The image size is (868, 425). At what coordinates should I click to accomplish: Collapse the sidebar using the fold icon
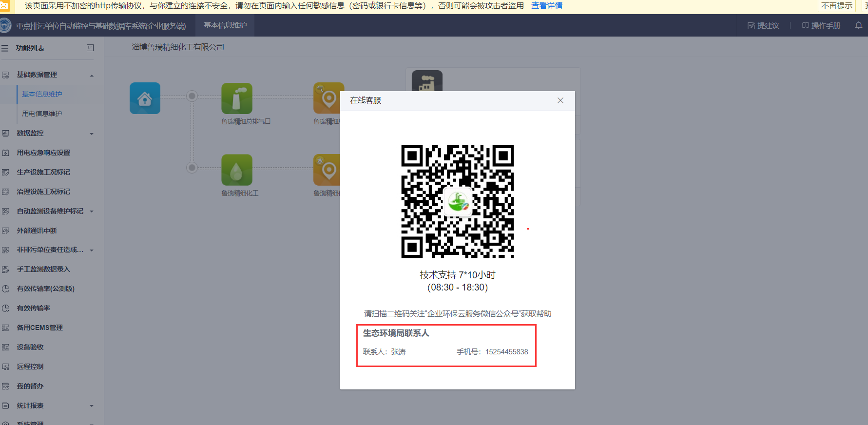pyautogui.click(x=90, y=48)
